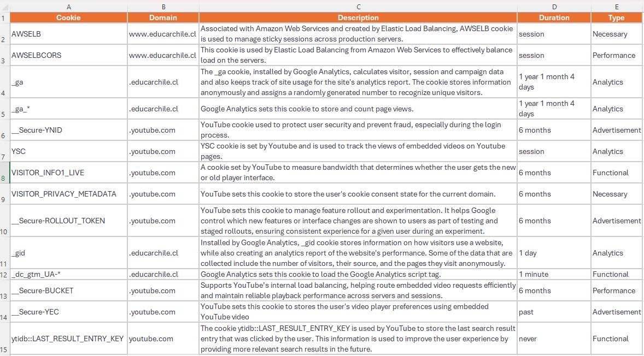Select the "_ga_*" cookie name cell
The width and height of the screenshot is (644, 356).
coord(68,109)
